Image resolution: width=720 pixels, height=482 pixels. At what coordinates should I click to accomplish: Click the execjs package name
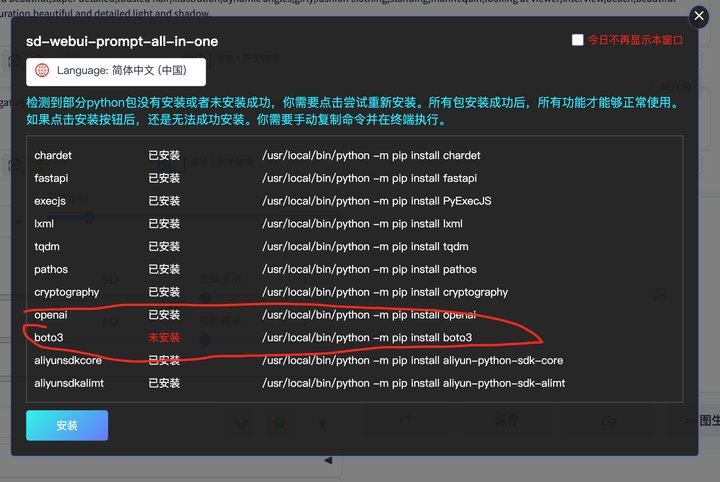pyautogui.click(x=50, y=201)
